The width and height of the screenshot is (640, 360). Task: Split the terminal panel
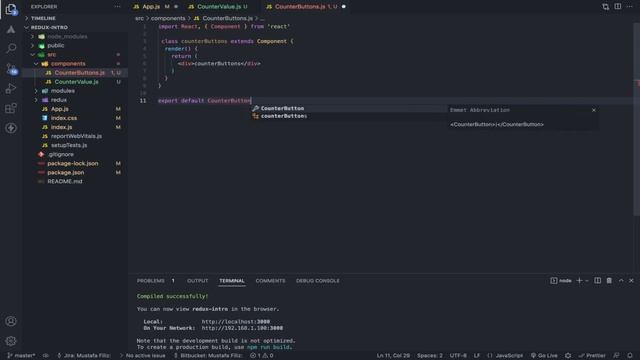coord(597,280)
